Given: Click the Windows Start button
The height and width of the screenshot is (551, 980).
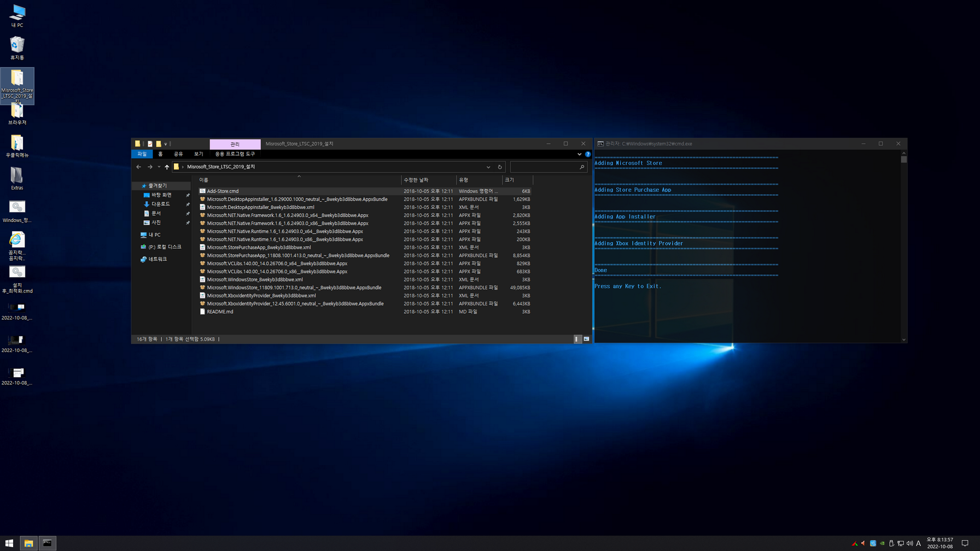Looking at the screenshot, I should (x=9, y=543).
